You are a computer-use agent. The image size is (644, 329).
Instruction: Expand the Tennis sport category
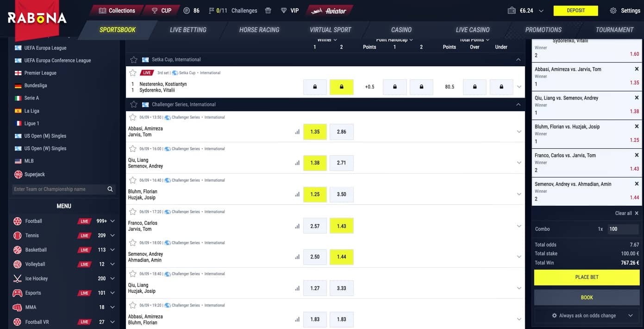pos(113,235)
